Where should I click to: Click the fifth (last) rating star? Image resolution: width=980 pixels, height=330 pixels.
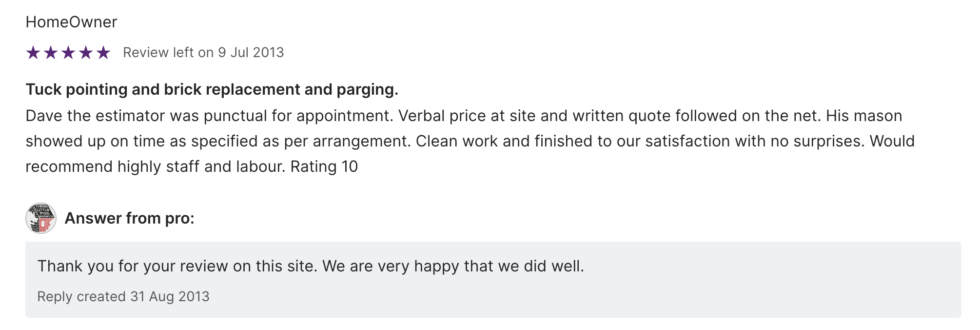click(x=103, y=53)
